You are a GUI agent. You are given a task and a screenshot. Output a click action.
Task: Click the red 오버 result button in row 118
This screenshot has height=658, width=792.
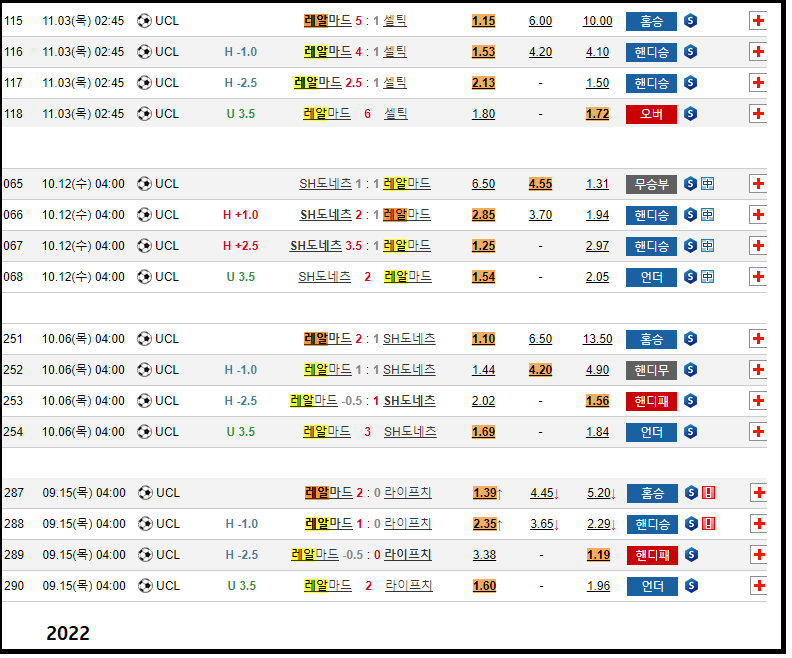[x=651, y=114]
